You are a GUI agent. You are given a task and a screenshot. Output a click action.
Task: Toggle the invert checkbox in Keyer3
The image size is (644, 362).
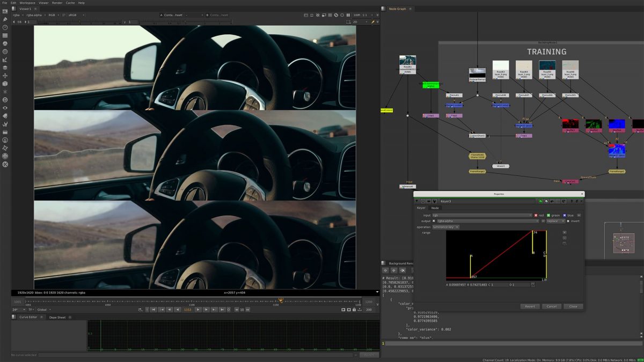point(568,221)
